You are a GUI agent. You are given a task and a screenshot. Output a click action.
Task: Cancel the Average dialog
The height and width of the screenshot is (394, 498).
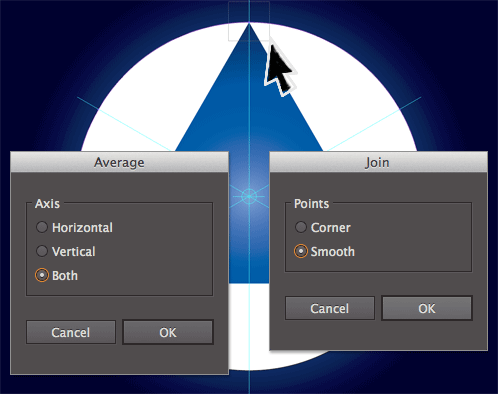(x=71, y=332)
